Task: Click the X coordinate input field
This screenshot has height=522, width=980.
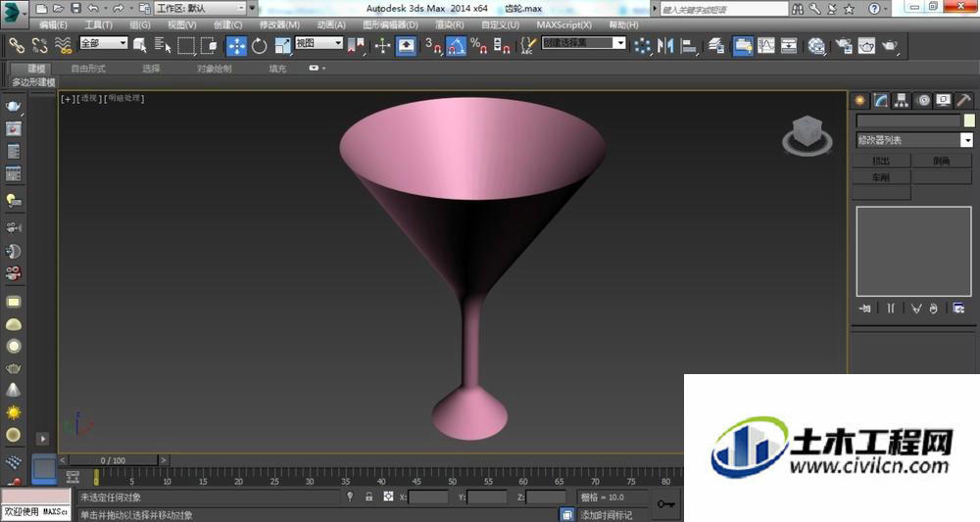Action: point(428,497)
